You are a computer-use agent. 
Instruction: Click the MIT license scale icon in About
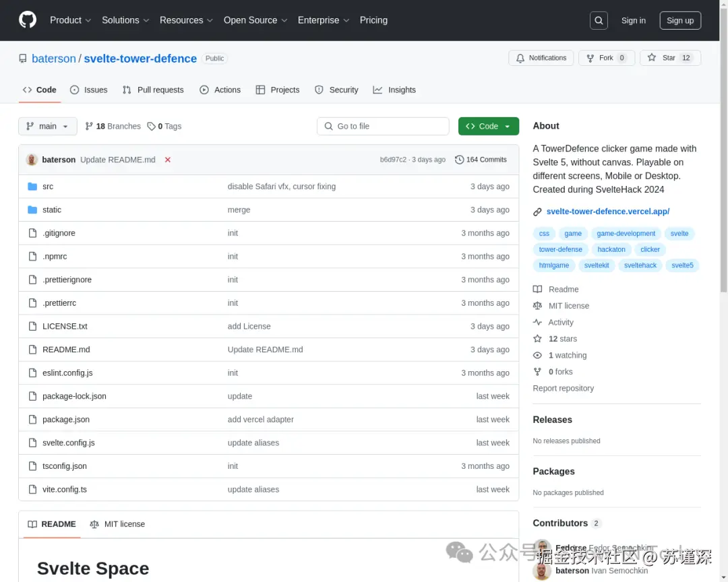coord(537,306)
